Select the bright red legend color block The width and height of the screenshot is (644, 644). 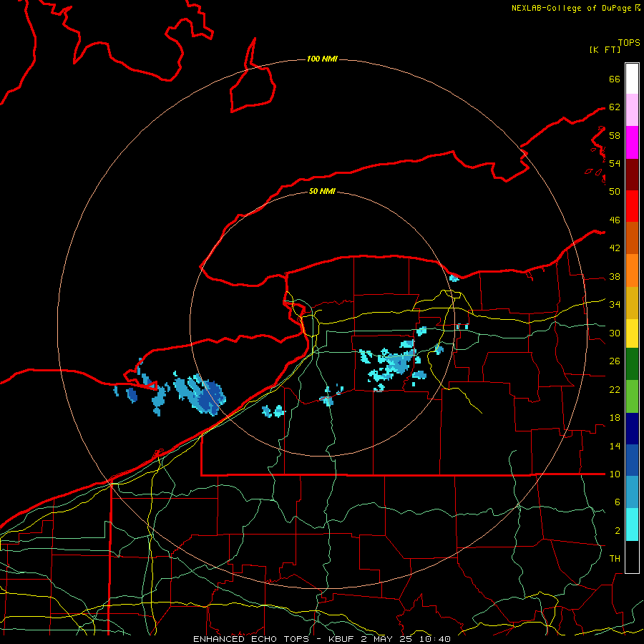(632, 206)
